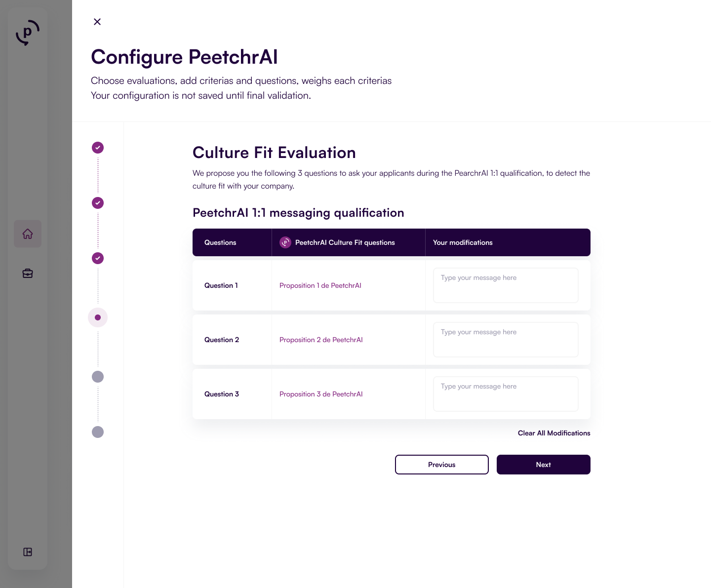Open the briefcase jobs sidebar icon
The image size is (711, 588).
click(28, 274)
